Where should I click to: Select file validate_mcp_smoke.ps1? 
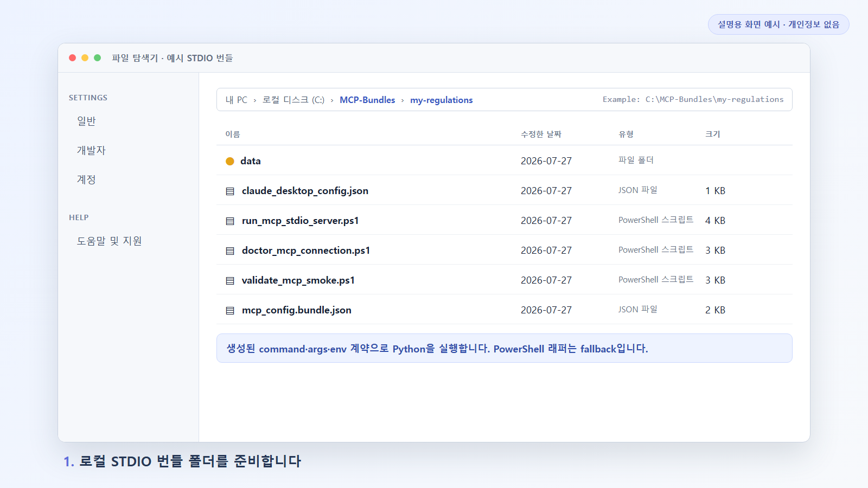coord(298,280)
